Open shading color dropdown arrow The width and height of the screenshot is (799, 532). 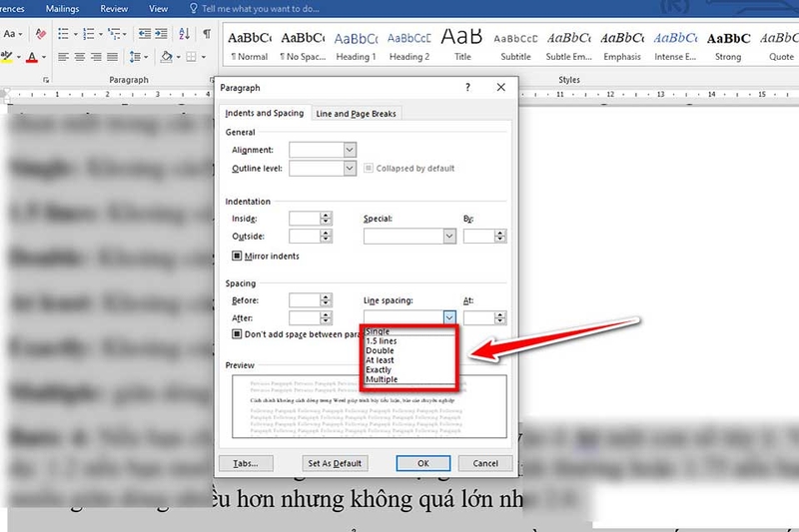179,57
